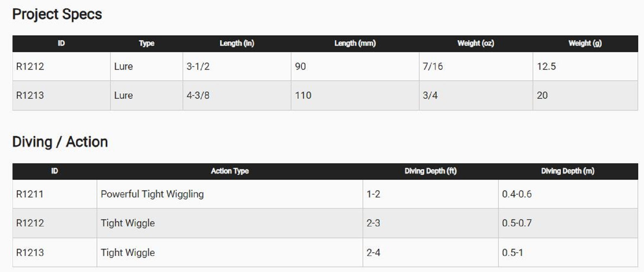Viewport: 644px width, 272px height.
Task: Click the 0.5-0.7 diving depth cell
Action: (x=516, y=223)
